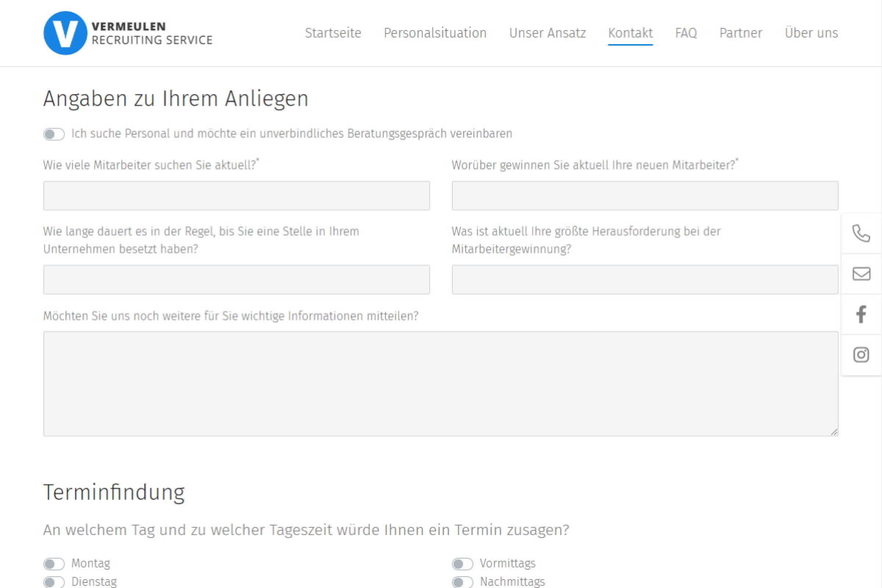
Task: Click the phone icon in side panel
Action: click(x=861, y=234)
